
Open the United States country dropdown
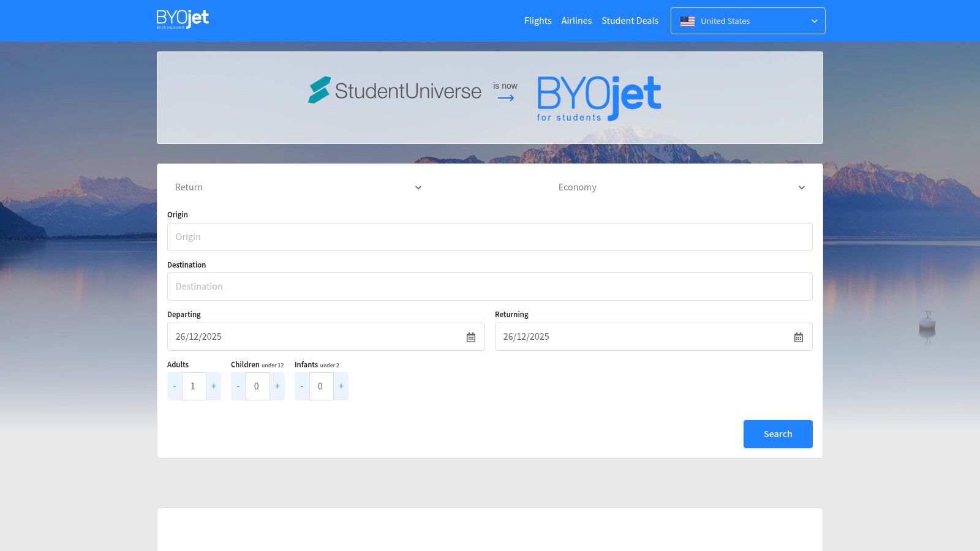(x=748, y=20)
